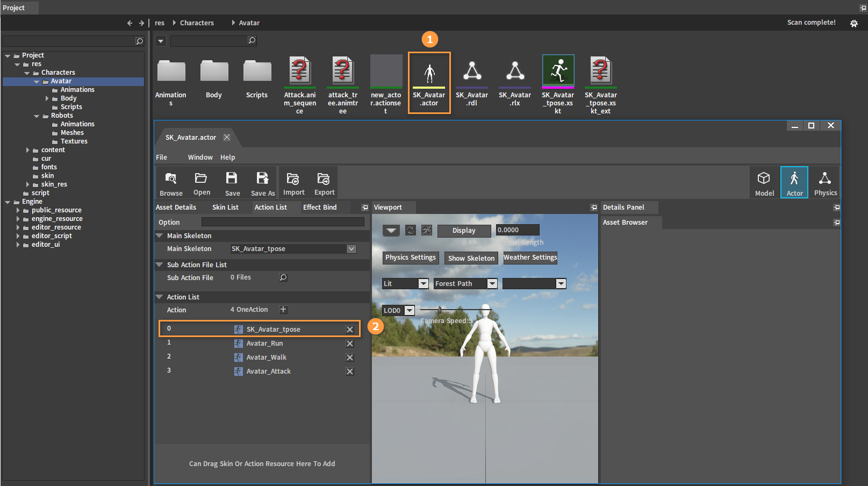868x486 pixels.
Task: Click the Export toolbar icon
Action: pyautogui.click(x=324, y=183)
